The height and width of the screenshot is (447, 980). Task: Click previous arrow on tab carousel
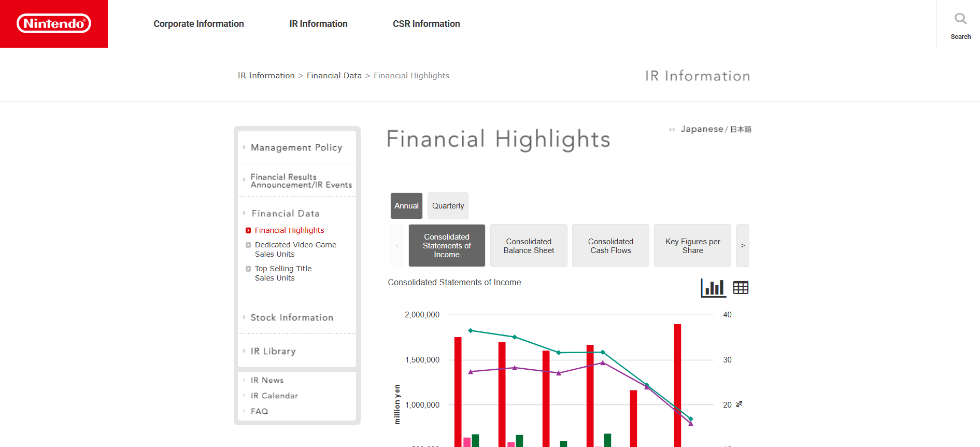397,246
